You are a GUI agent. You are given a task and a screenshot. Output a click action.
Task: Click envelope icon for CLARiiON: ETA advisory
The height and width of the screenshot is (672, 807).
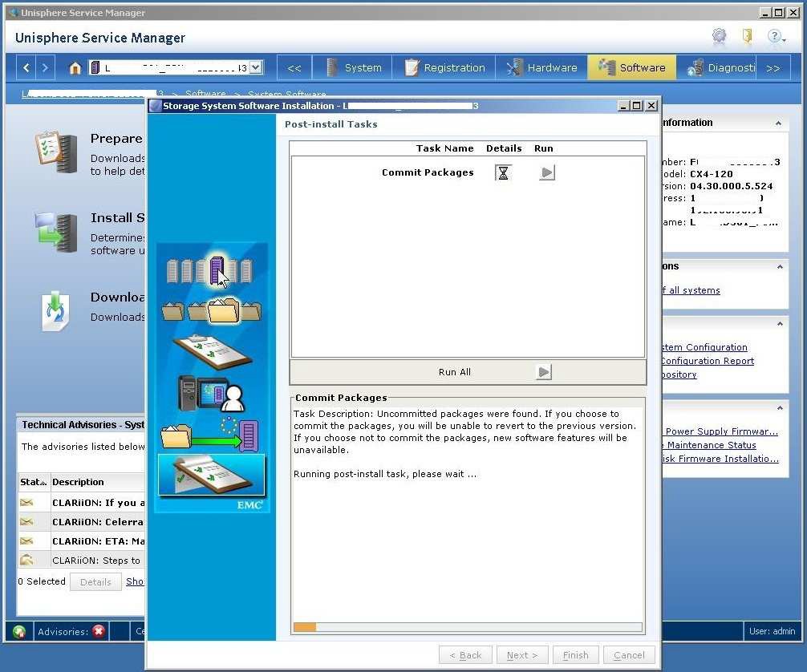click(26, 540)
